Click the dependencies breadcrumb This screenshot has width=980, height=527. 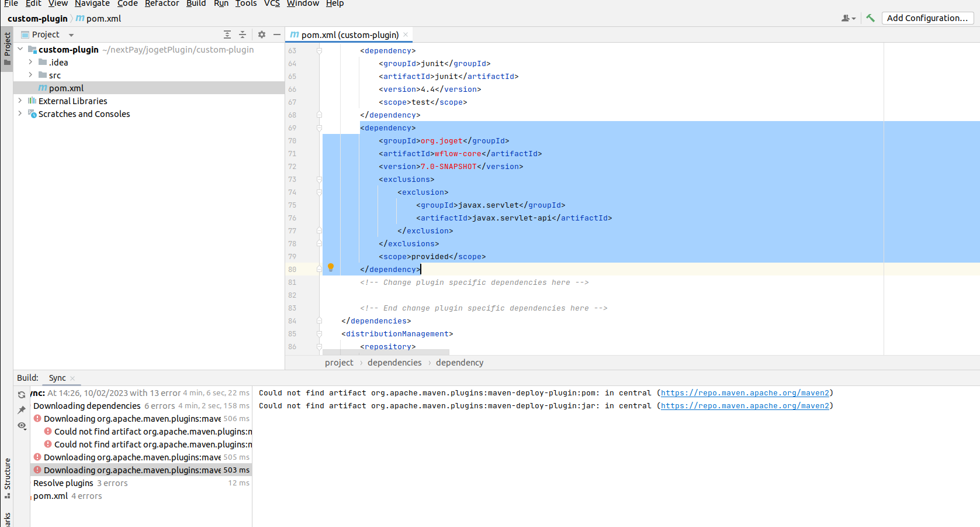point(394,363)
